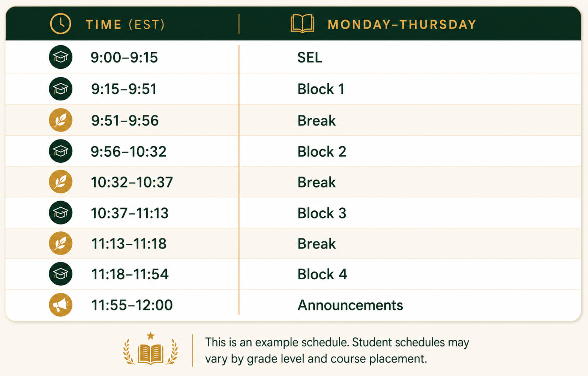Click the Block 4 entry

(x=322, y=274)
